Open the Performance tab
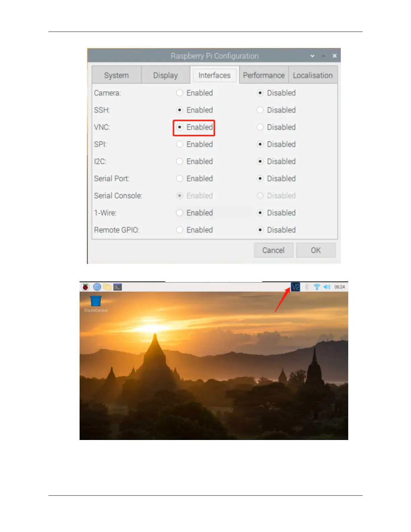The height and width of the screenshot is (532, 411). (x=264, y=75)
